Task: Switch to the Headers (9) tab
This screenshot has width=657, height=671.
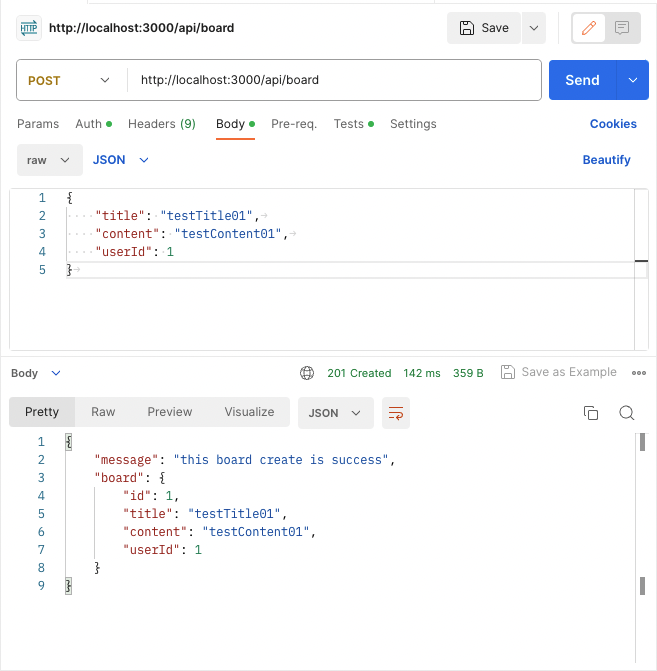Action: click(162, 124)
